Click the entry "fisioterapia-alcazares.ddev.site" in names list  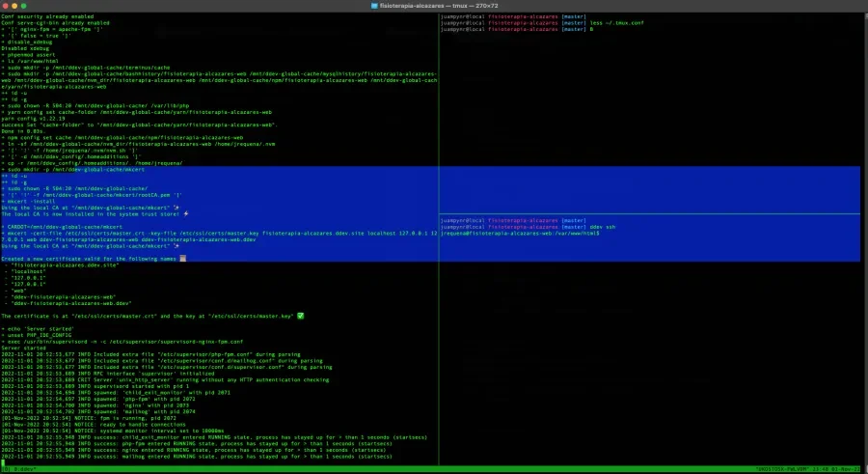point(65,265)
